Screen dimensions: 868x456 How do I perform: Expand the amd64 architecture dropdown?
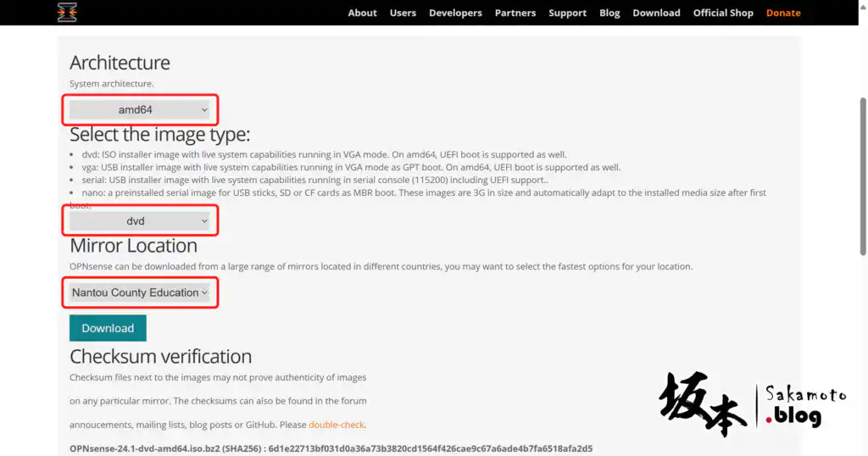click(140, 109)
